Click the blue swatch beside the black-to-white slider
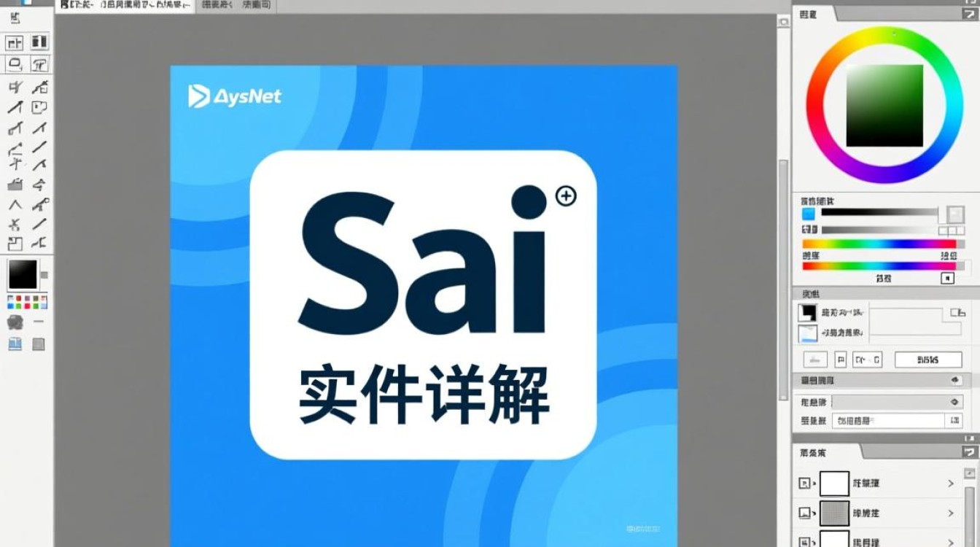980x547 pixels. [x=808, y=214]
